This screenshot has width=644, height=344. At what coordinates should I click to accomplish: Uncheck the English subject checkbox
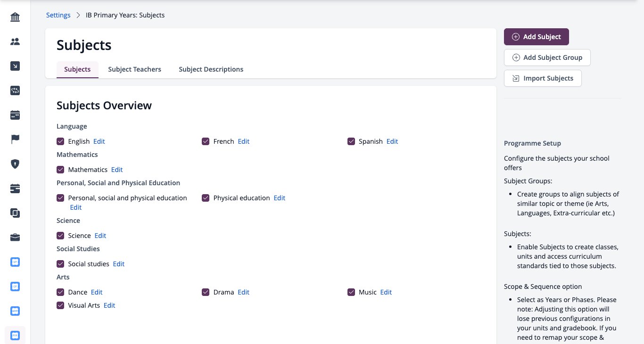pos(60,141)
